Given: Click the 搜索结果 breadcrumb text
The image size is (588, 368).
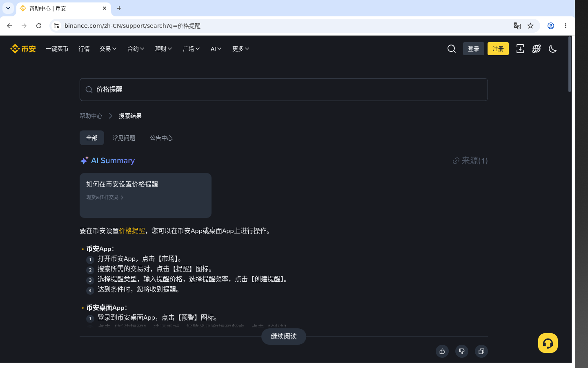Looking at the screenshot, I should coord(130,116).
